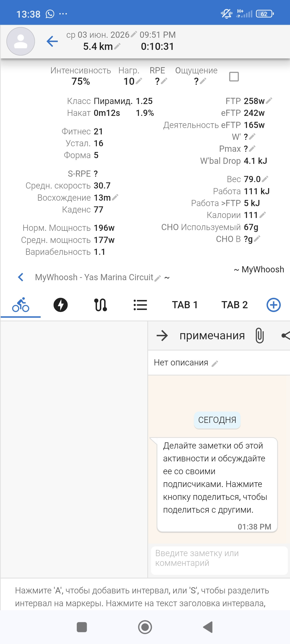Switch to TAB 1
This screenshot has height=644, width=290.
tap(185, 305)
